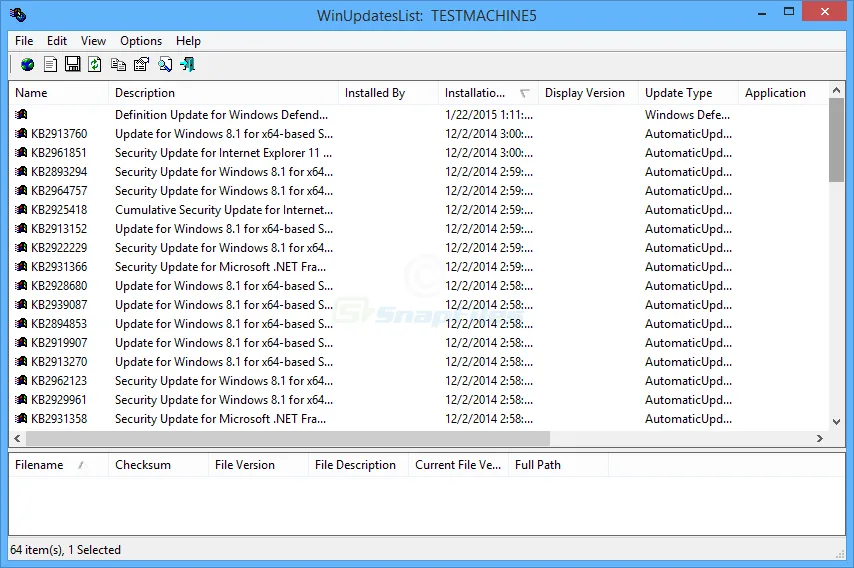Screen dimensions: 854x568
Task: Select the KB2894853 row
Action: tap(419, 323)
